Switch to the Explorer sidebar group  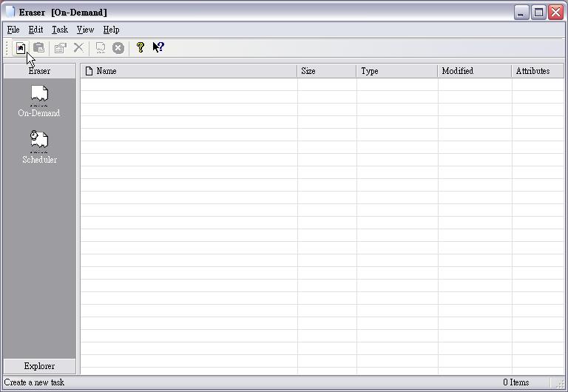click(39, 366)
